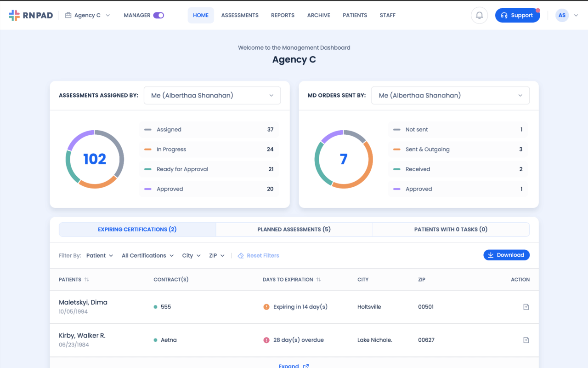Viewport: 588px width, 368px height.
Task: Click the donut chart showing 102
Action: (x=95, y=159)
